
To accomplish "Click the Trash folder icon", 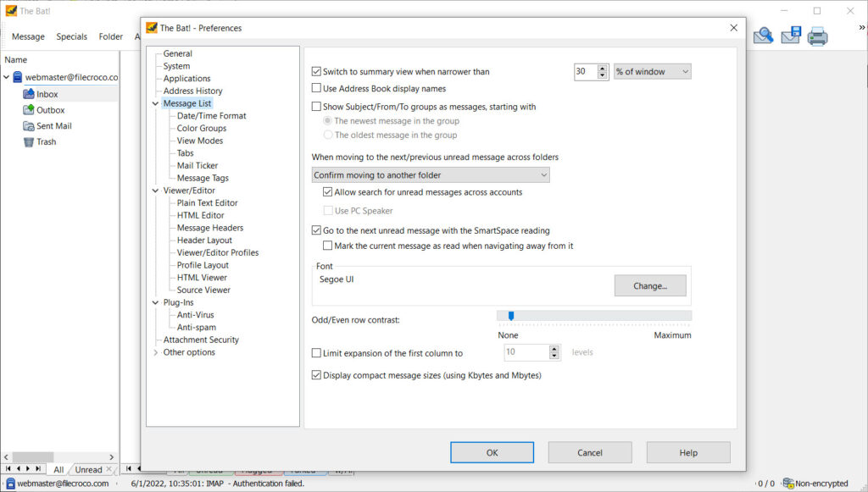I will (29, 142).
